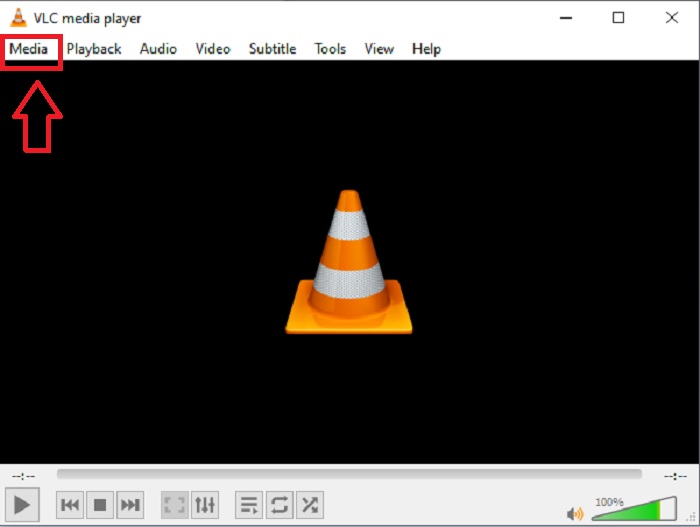Open the Playback menu
Image resolution: width=700 pixels, height=527 pixels.
click(94, 49)
